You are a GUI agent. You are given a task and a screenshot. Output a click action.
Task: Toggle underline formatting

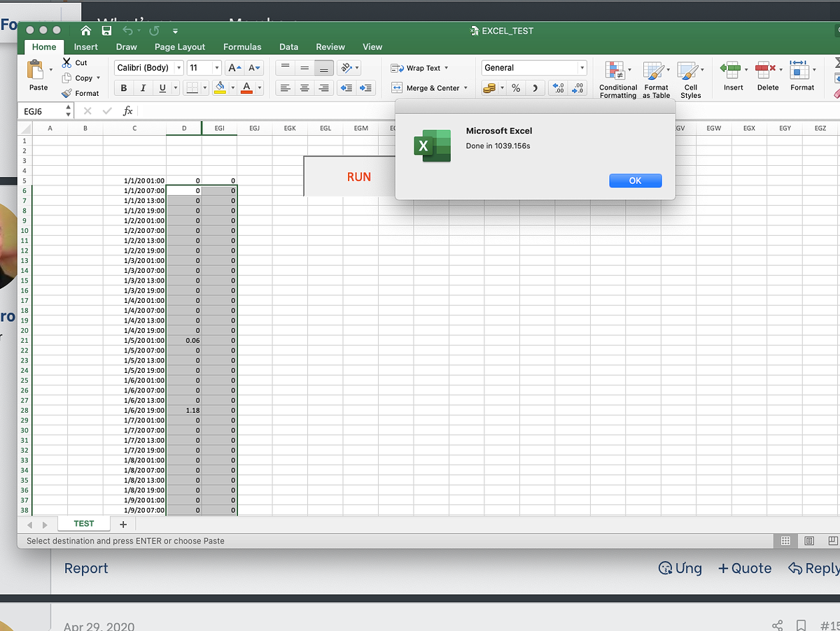click(x=162, y=88)
